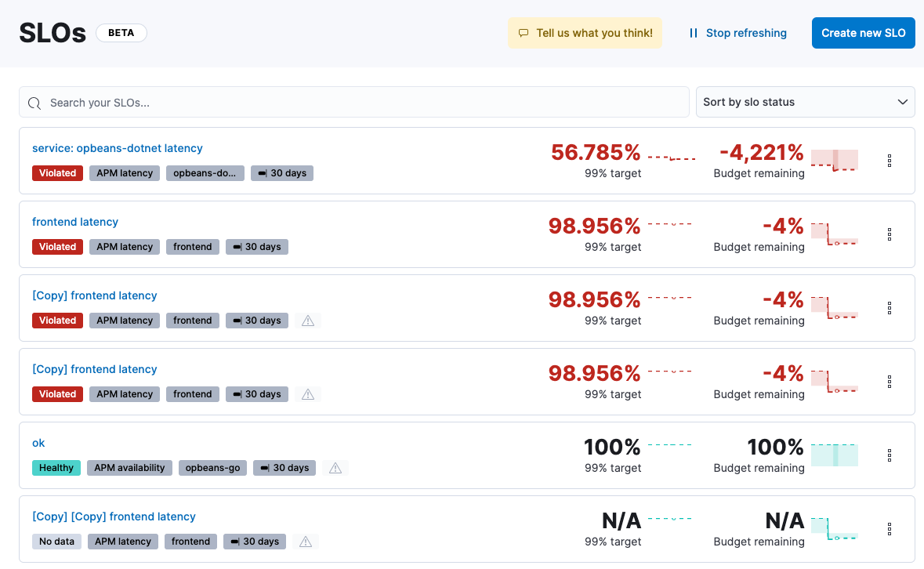Click the sort dropdown chevron arrow
This screenshot has height=569, width=924.
tap(902, 102)
